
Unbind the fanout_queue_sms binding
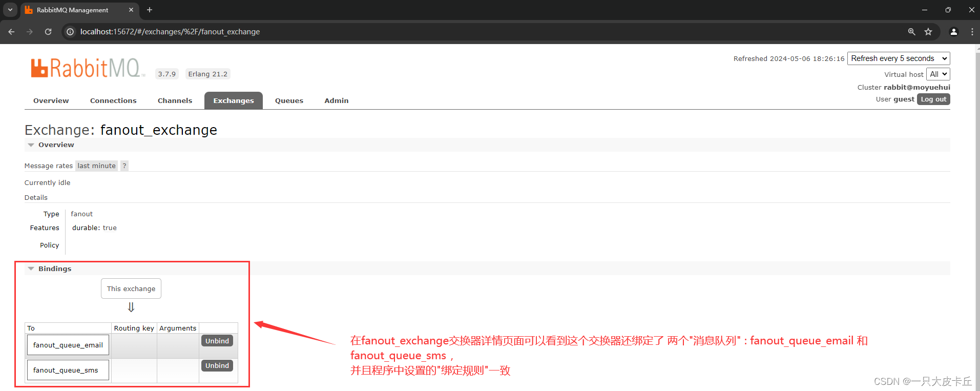coord(217,365)
